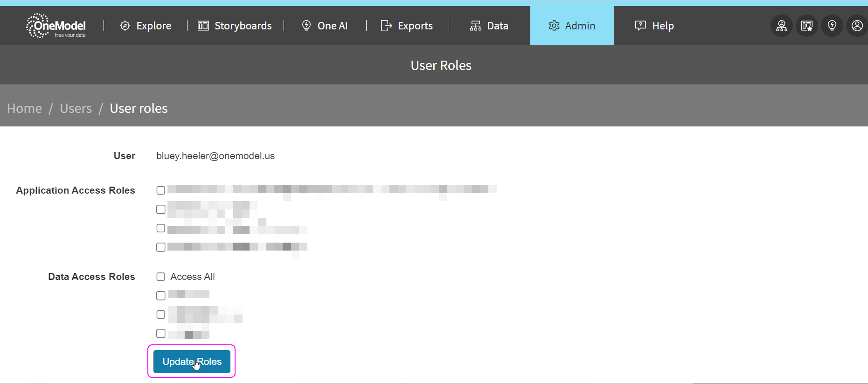
Task: Click the Explore compass icon
Action: click(125, 26)
